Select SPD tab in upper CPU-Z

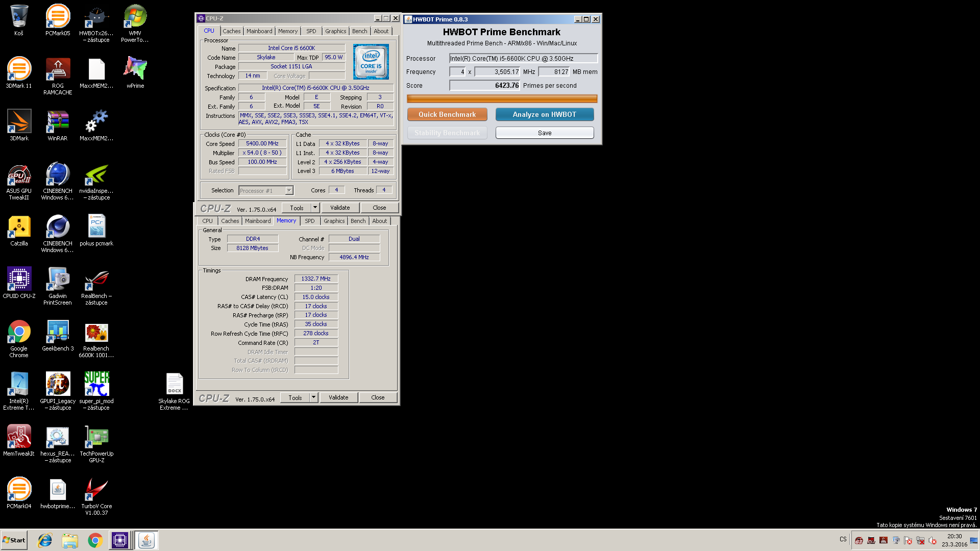311,31
